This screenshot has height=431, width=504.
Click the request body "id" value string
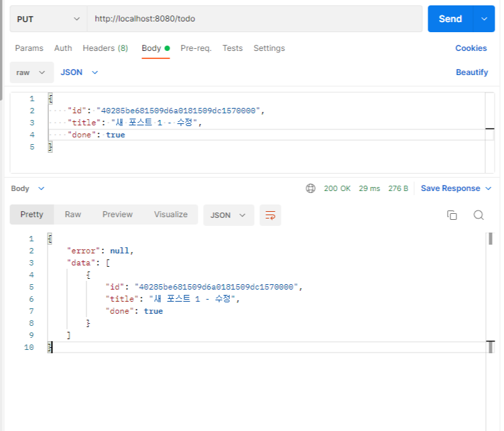[x=178, y=111]
